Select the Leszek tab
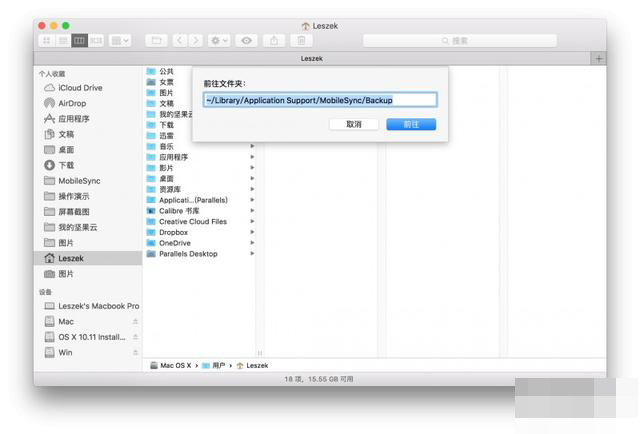This screenshot has width=640, height=434. click(x=311, y=58)
